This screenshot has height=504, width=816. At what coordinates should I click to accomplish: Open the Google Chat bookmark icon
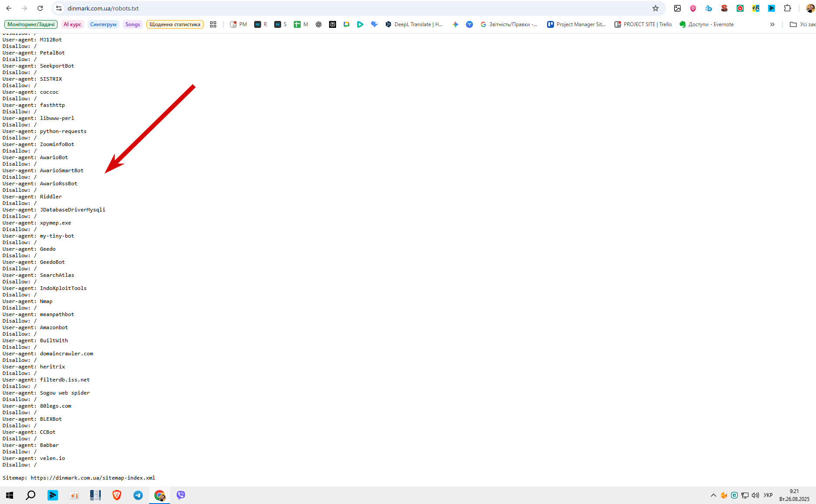tap(347, 24)
